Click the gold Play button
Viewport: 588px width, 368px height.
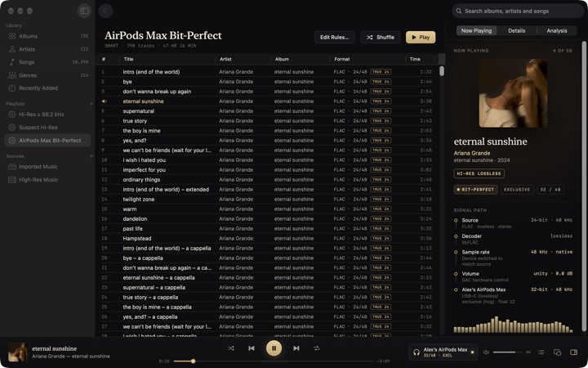[421, 37]
